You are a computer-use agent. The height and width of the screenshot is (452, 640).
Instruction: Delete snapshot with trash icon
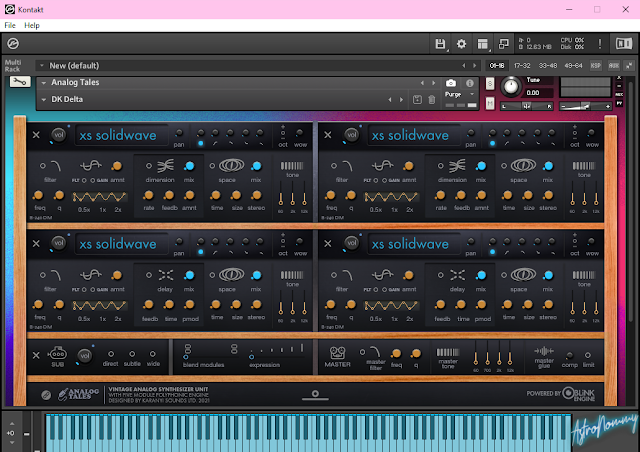pyautogui.click(x=431, y=99)
